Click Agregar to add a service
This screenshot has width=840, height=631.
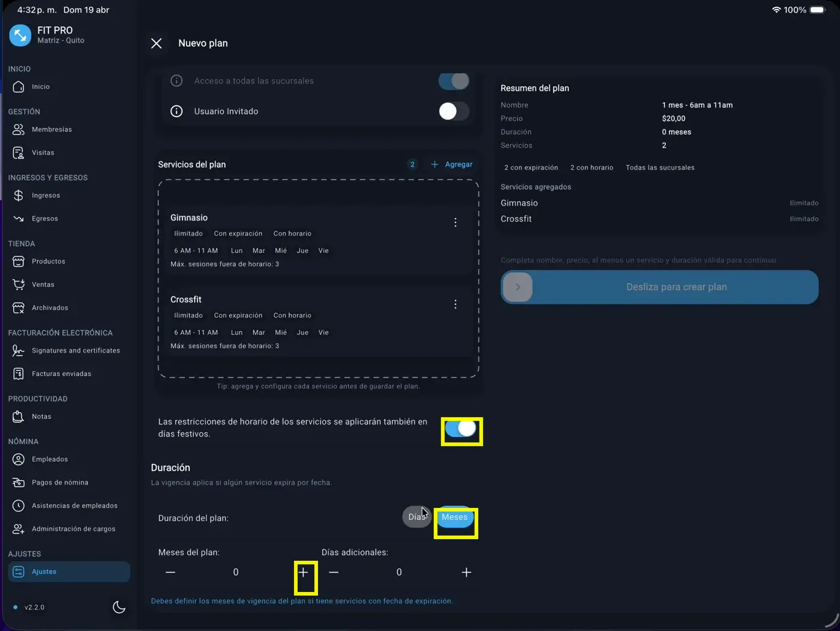[x=452, y=165]
